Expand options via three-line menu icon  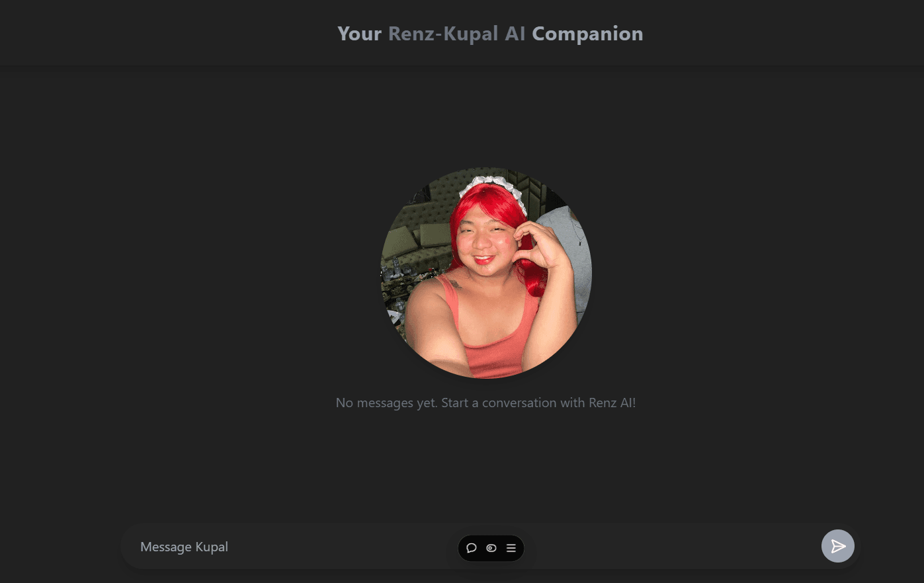(x=511, y=548)
